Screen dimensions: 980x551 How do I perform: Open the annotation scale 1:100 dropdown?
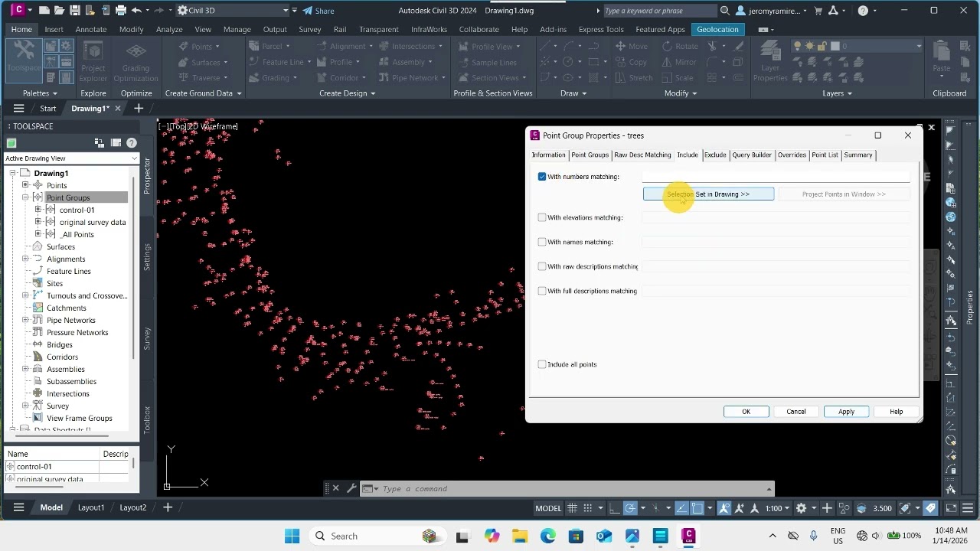[779, 508]
